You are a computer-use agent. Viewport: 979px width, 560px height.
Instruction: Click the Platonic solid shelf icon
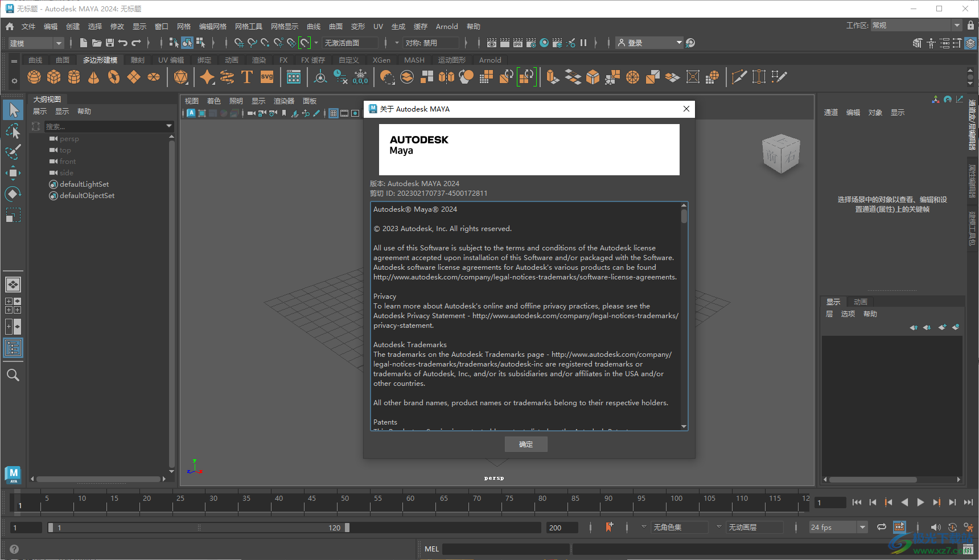click(180, 77)
